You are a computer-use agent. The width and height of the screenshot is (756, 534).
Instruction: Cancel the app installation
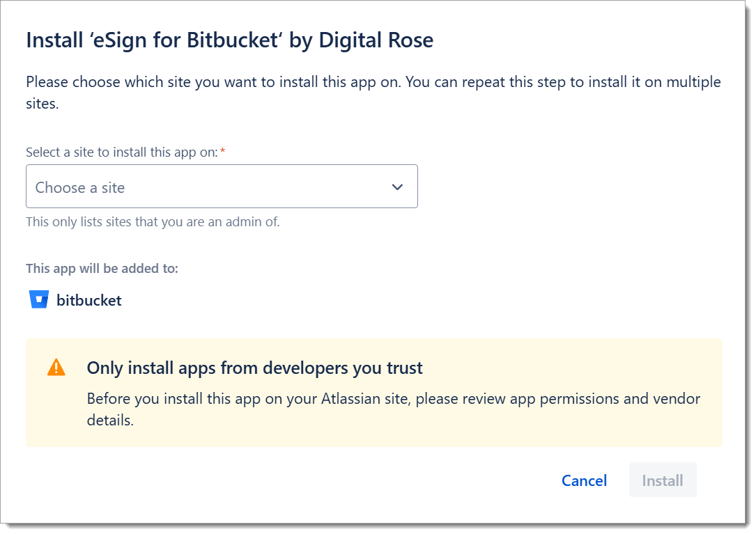point(584,480)
